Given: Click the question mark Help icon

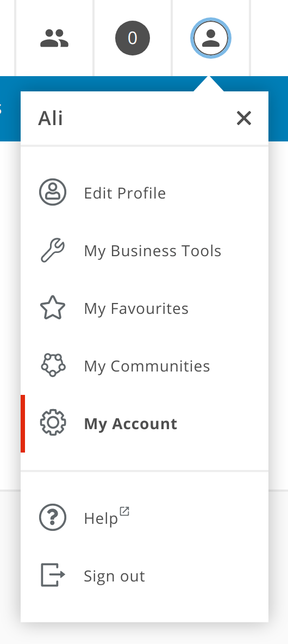Looking at the screenshot, I should [53, 517].
